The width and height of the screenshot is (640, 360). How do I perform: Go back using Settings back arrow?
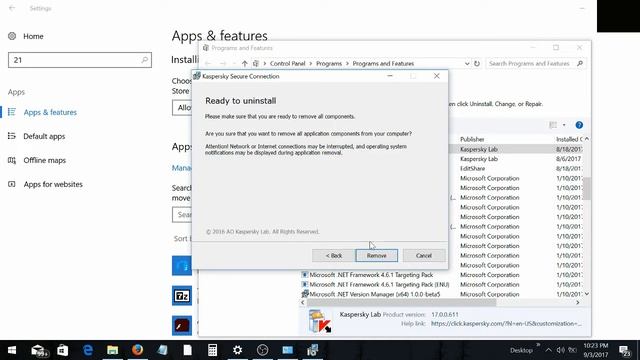12,8
